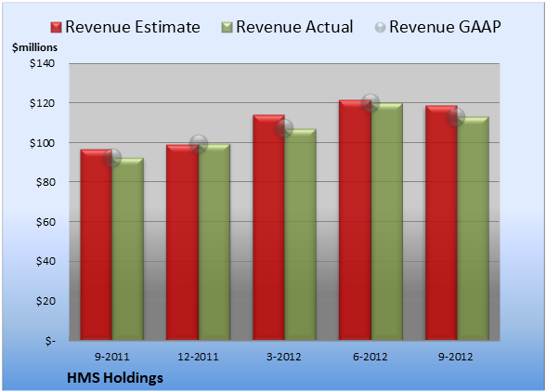Click the $120 axis label

pos(42,103)
